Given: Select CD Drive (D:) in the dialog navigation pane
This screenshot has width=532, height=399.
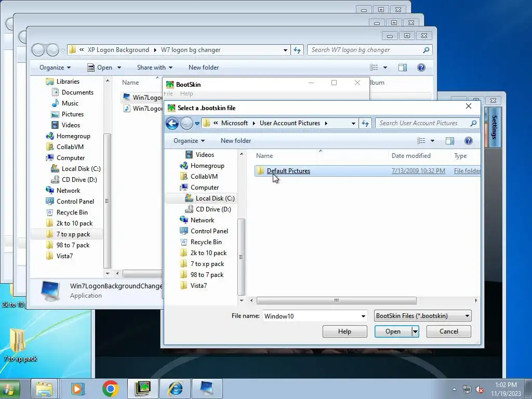Looking at the screenshot, I should 213,209.
